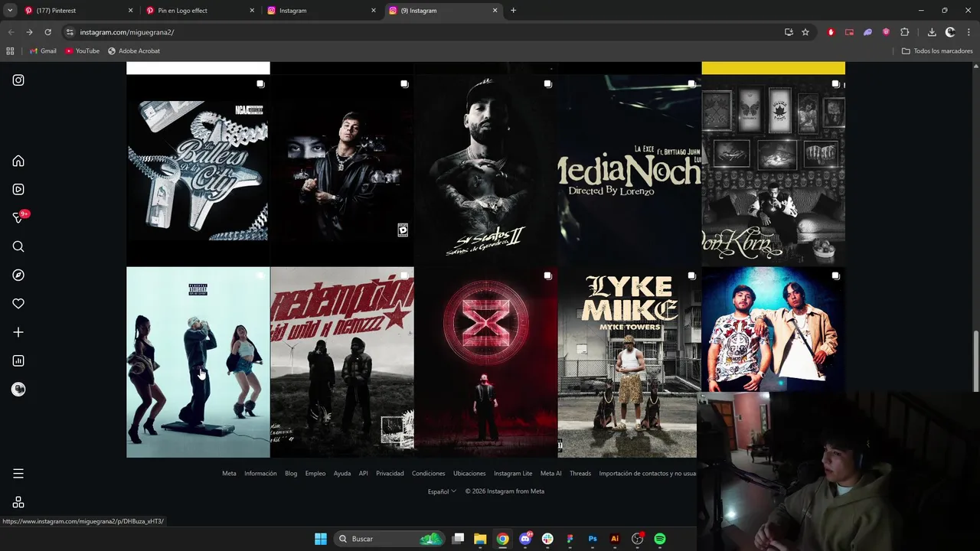Open the MediaNoche post thumbnail
980x551 pixels.
tap(629, 170)
